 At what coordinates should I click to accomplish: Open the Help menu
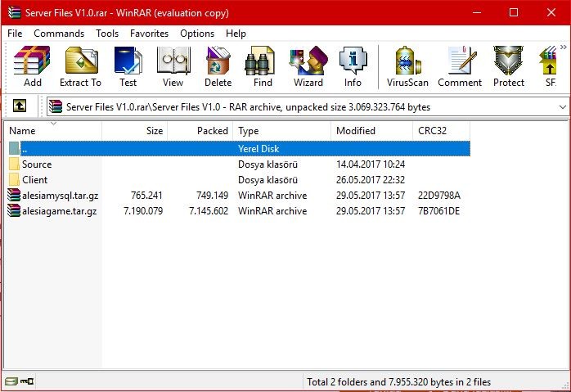[x=236, y=34]
